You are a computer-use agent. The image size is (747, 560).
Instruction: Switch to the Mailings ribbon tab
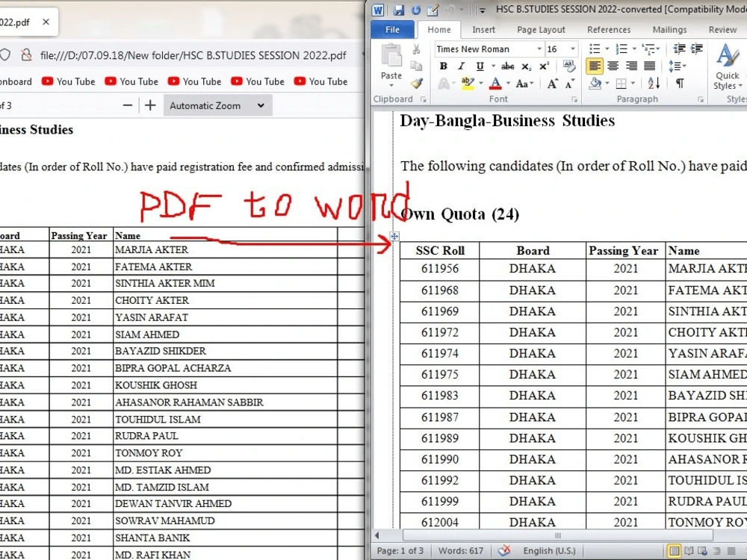pos(670,30)
